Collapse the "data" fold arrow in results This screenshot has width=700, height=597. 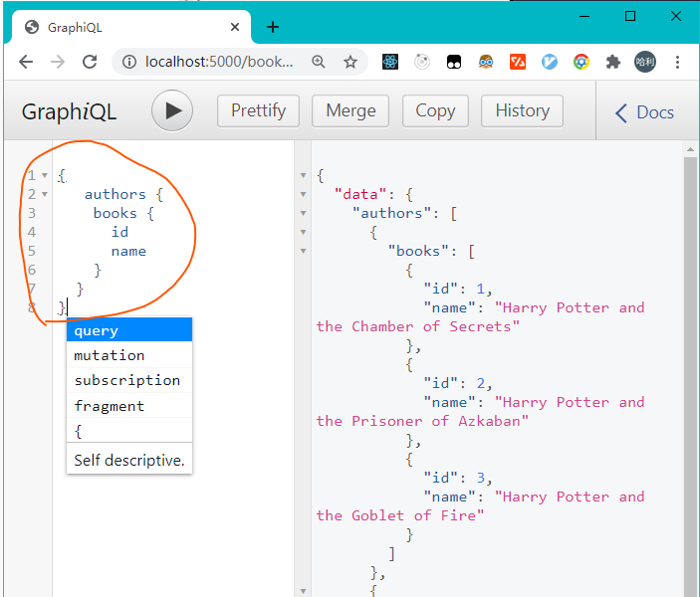[x=303, y=194]
